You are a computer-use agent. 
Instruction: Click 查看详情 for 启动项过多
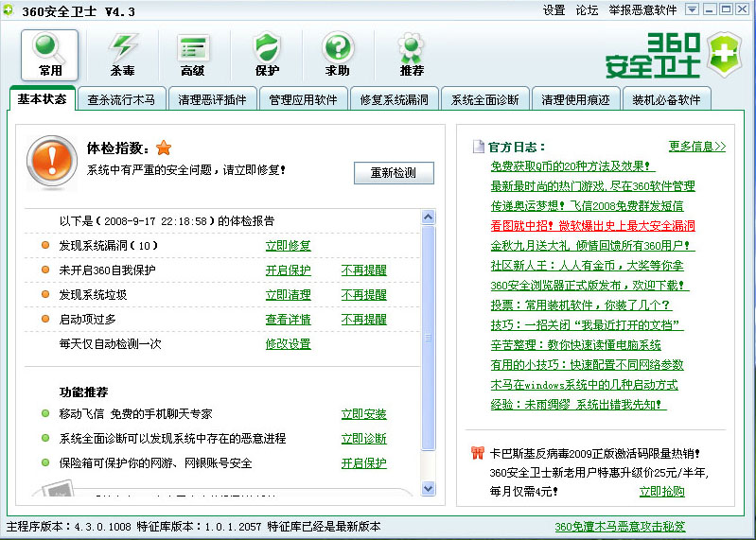point(289,320)
